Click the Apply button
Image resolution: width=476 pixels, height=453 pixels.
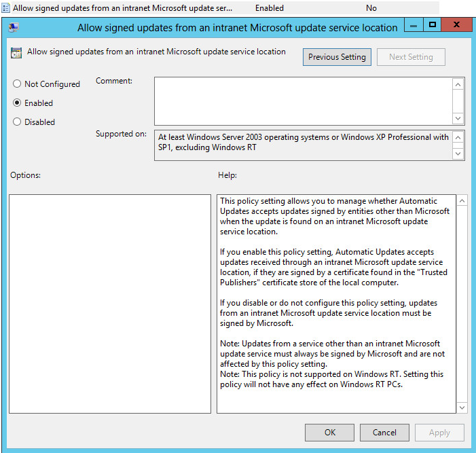coord(439,433)
